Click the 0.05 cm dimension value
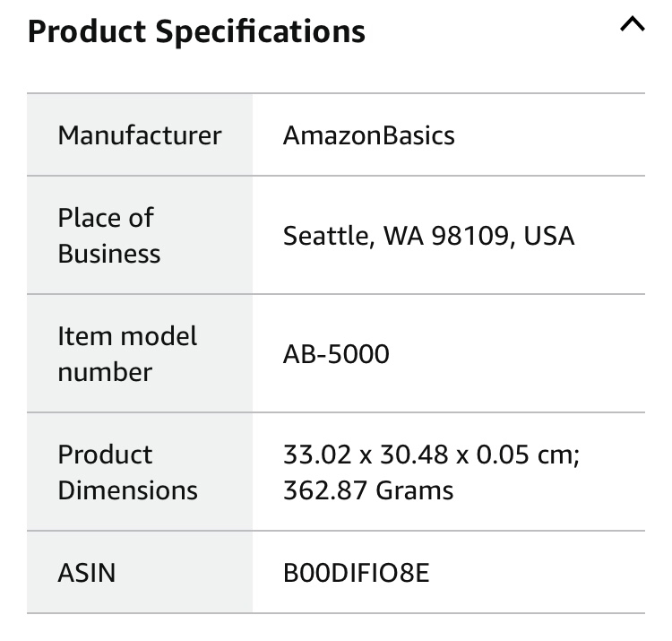Screen dimensions: 672x641 [x=528, y=455]
